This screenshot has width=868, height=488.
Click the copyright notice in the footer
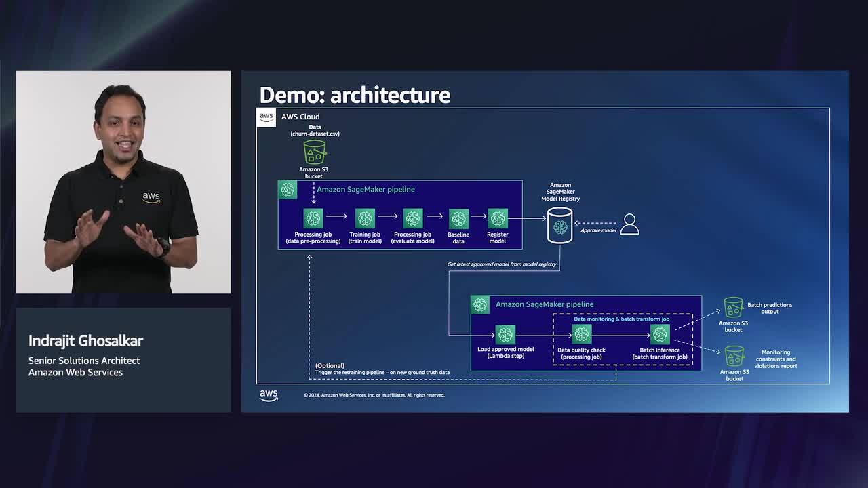(x=374, y=395)
